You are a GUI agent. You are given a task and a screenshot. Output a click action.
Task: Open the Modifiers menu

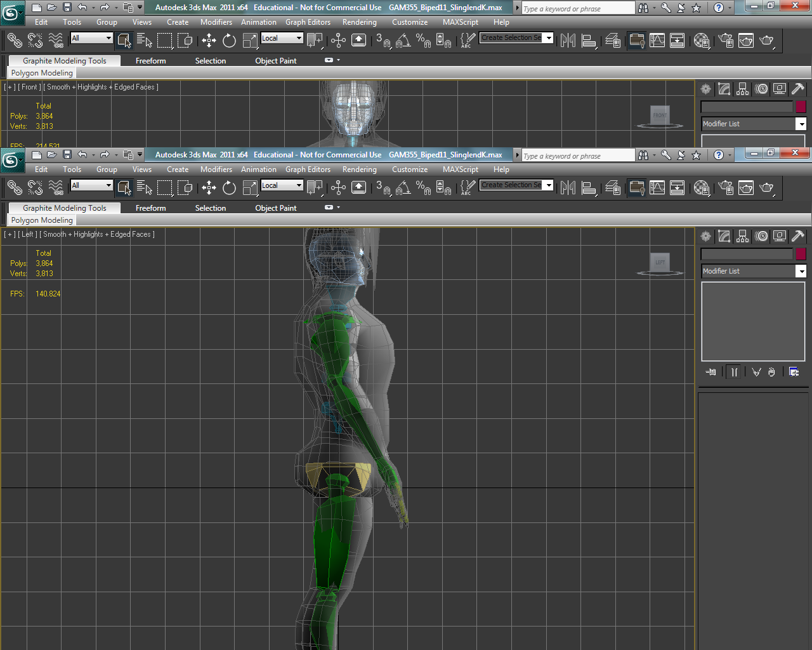click(216, 169)
